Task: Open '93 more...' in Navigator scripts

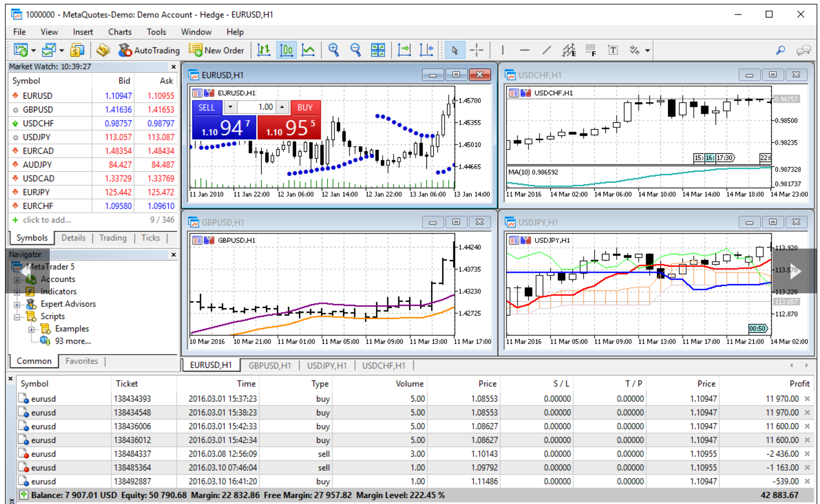Action: 73,341
